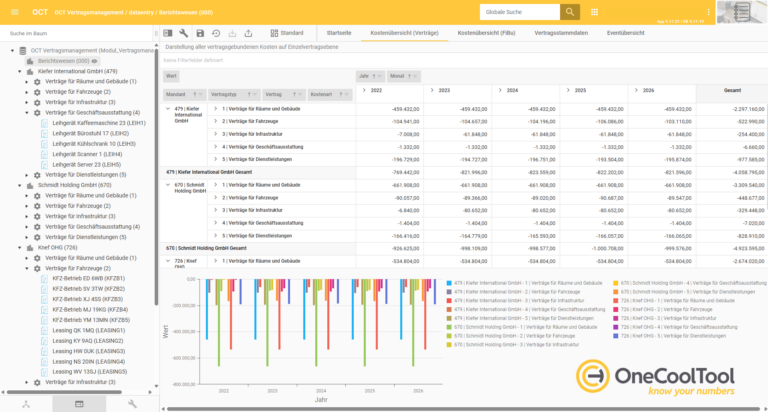Open the wrench settings tool in toolbar
The width and height of the screenshot is (768, 412).
tap(184, 33)
